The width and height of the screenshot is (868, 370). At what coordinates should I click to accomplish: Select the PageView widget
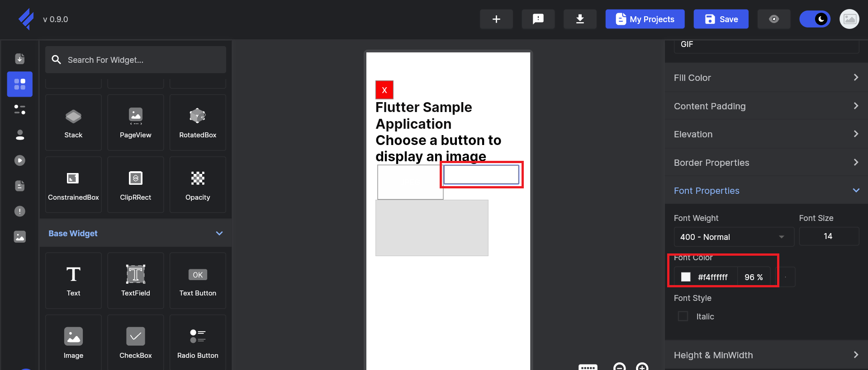coord(135,117)
